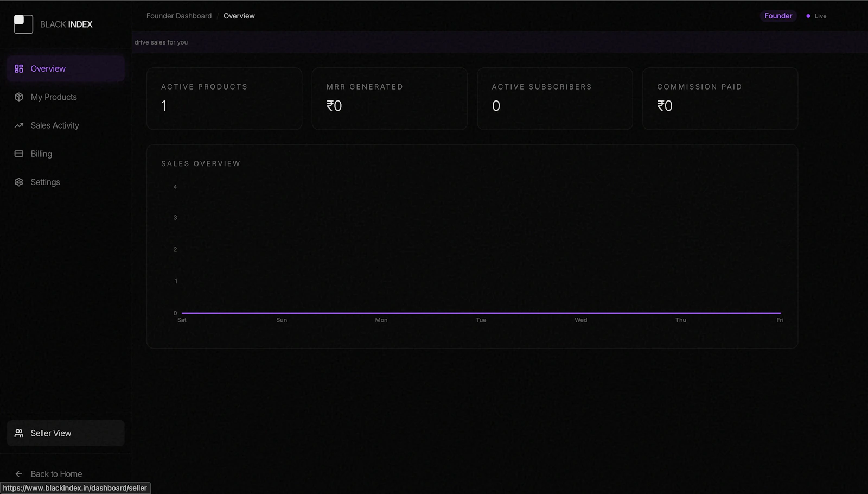Image resolution: width=868 pixels, height=494 pixels.
Task: Open the Billing section from the sidebar
Action: pos(41,153)
